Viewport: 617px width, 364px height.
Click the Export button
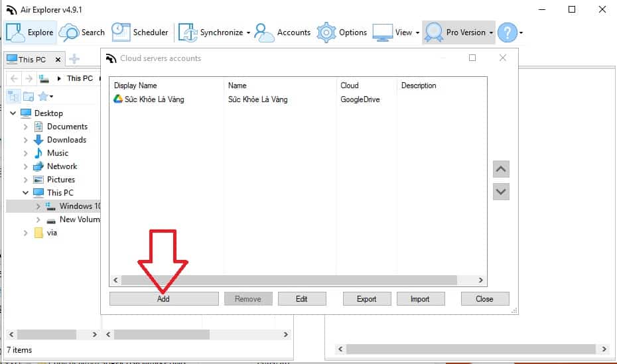tap(367, 299)
